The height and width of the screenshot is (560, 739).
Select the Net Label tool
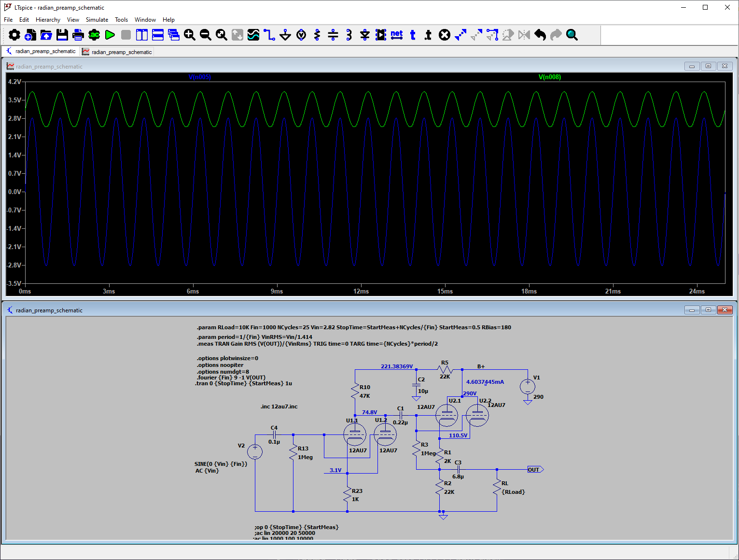397,35
